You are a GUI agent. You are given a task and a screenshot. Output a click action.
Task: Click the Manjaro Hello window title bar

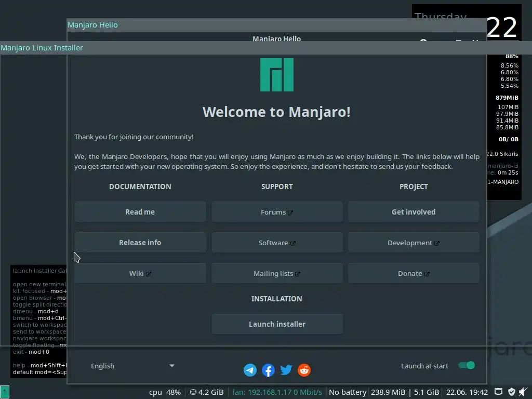[276, 25]
